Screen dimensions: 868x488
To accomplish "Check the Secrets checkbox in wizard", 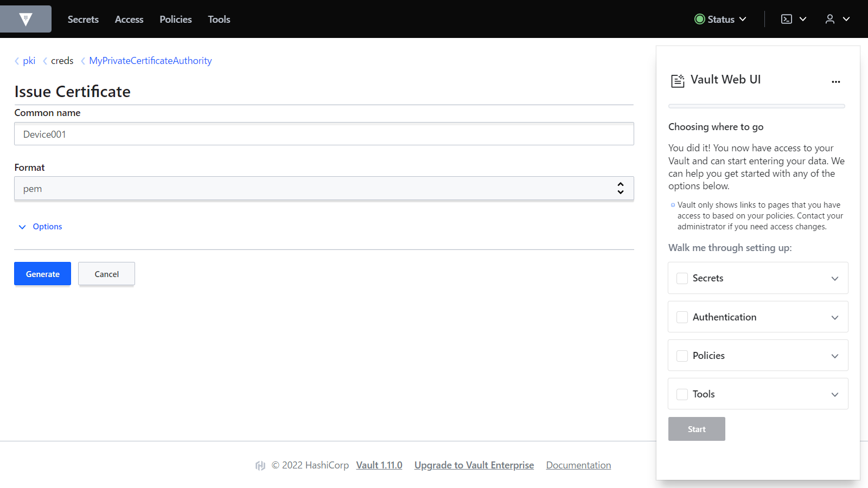I will click(682, 278).
